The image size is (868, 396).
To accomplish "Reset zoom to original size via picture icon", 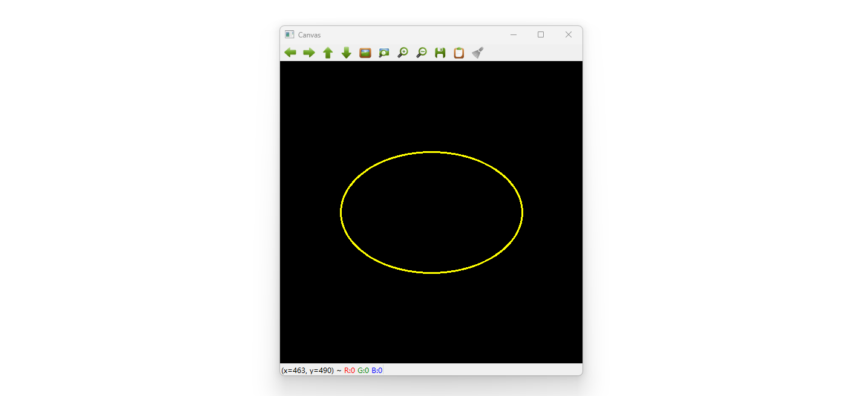I will coord(365,53).
